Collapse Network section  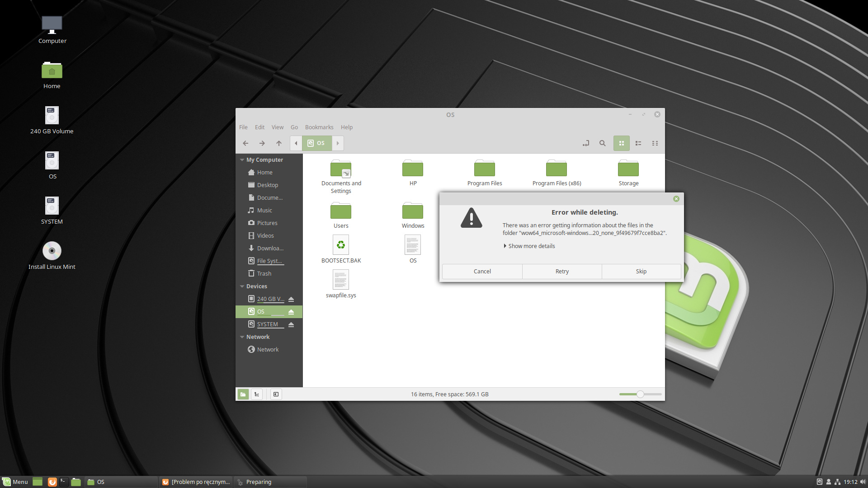coord(242,337)
